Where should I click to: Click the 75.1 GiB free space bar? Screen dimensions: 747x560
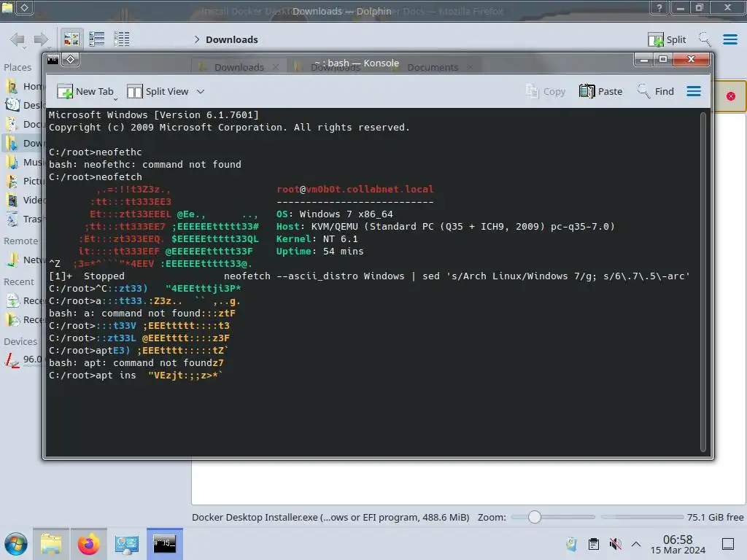coord(642,517)
